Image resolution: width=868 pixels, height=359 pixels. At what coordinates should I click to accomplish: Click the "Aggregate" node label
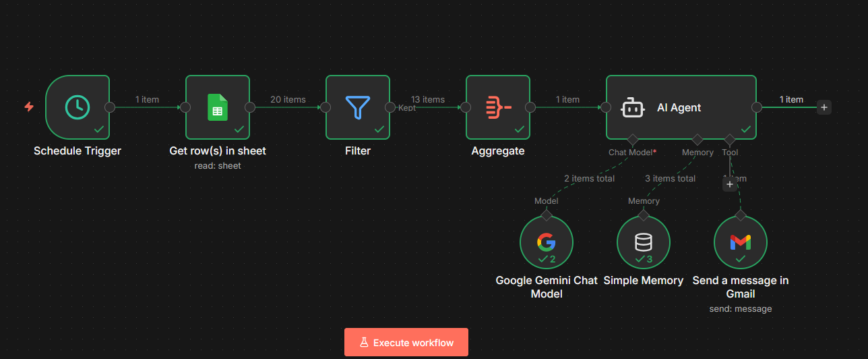(498, 150)
